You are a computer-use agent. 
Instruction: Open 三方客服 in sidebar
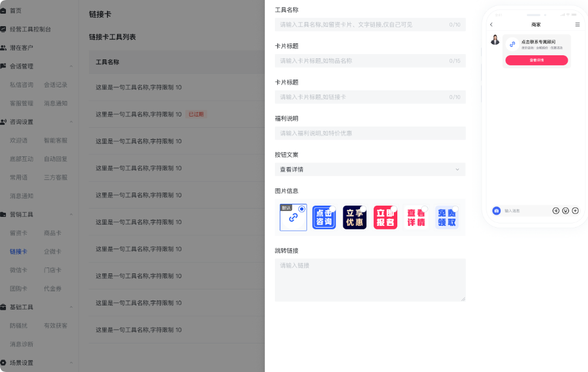[x=55, y=178]
